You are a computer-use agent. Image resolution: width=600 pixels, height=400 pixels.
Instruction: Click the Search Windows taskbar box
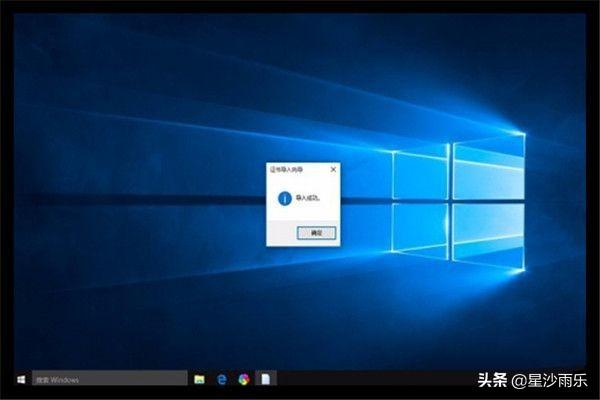click(x=110, y=379)
